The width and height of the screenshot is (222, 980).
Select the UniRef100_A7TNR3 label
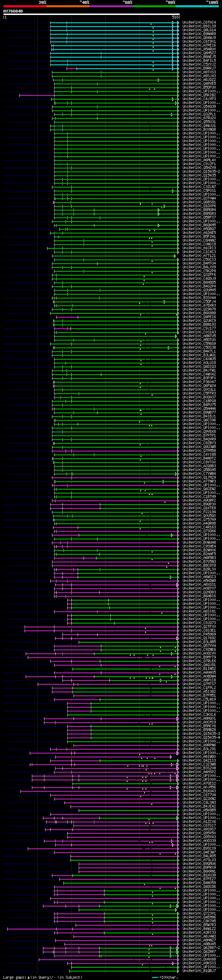pos(199,481)
